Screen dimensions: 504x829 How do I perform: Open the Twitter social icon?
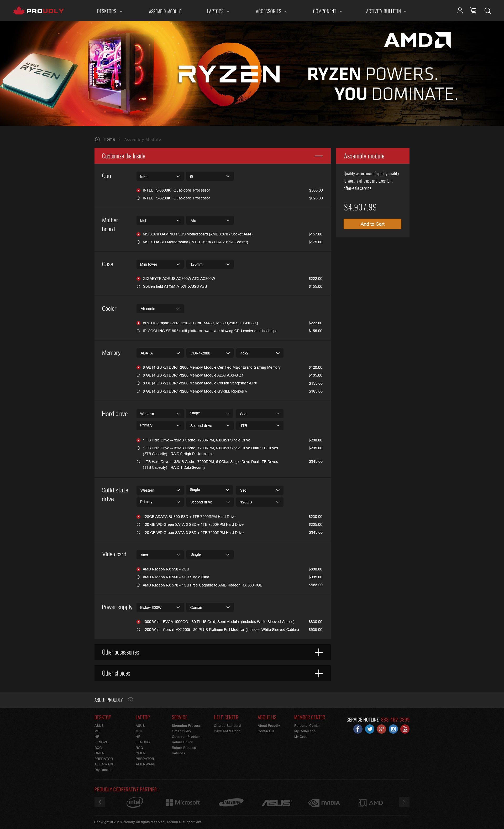click(x=370, y=729)
